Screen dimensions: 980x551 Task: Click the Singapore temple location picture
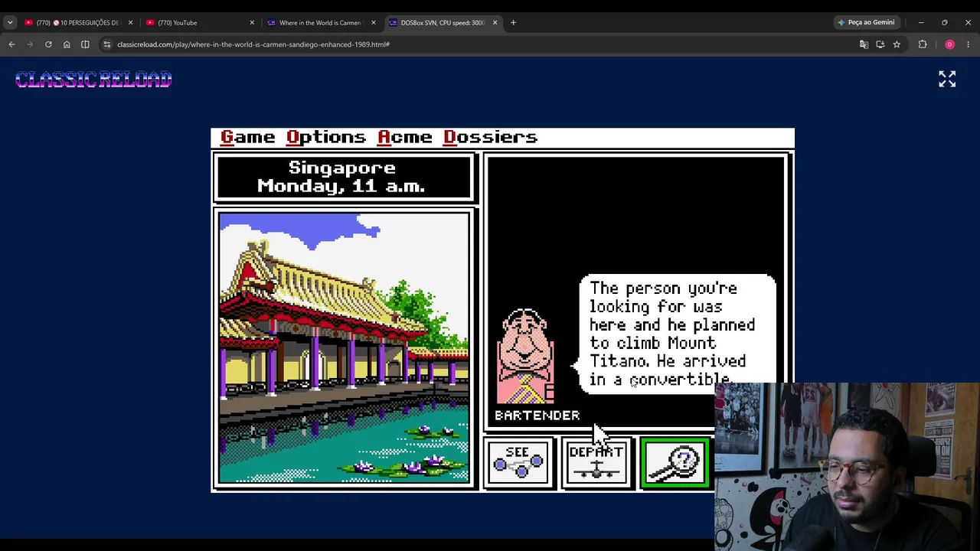pos(344,348)
